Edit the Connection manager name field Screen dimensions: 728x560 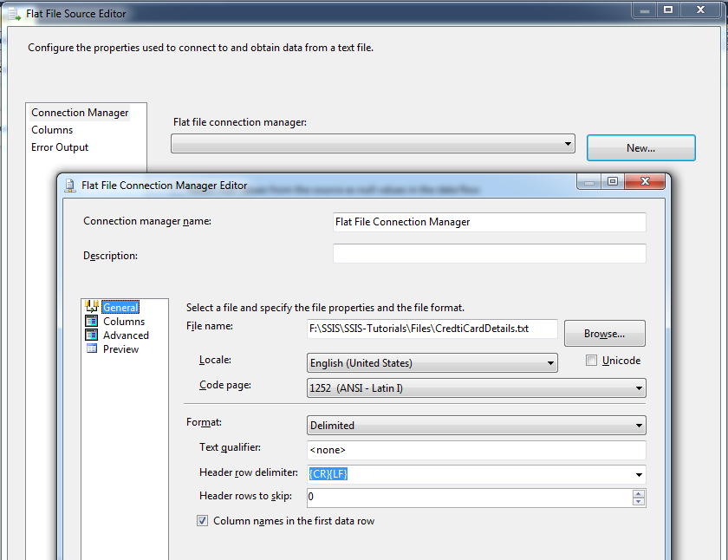pos(489,222)
